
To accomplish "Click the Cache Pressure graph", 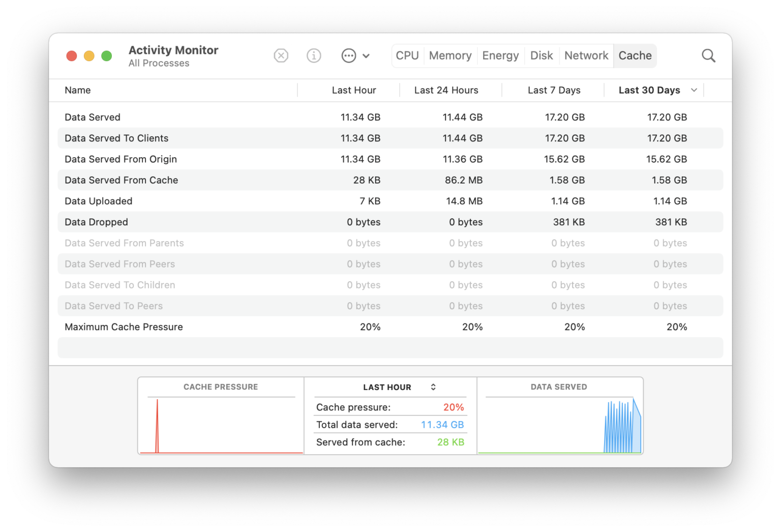I will (x=221, y=425).
